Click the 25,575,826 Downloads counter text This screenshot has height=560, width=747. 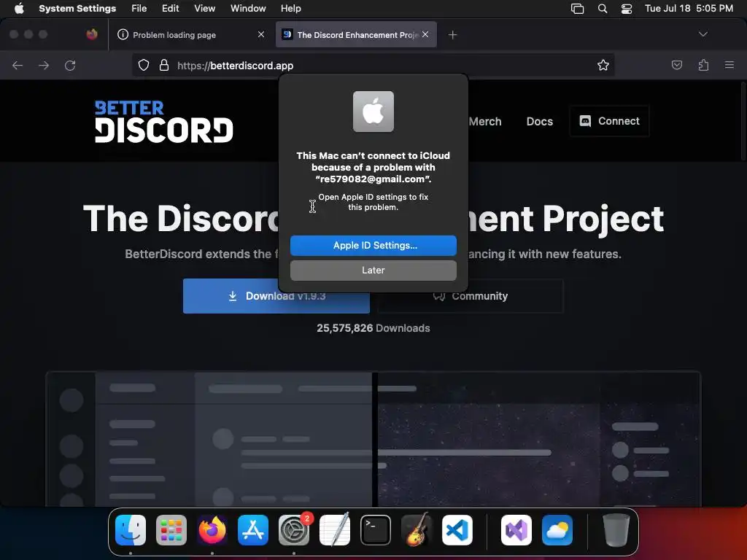click(x=373, y=328)
